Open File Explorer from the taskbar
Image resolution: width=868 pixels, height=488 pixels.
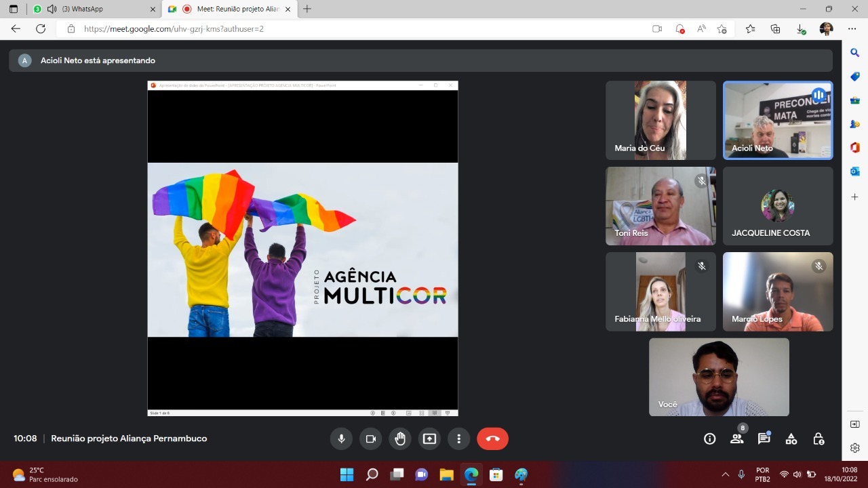pyautogui.click(x=446, y=474)
